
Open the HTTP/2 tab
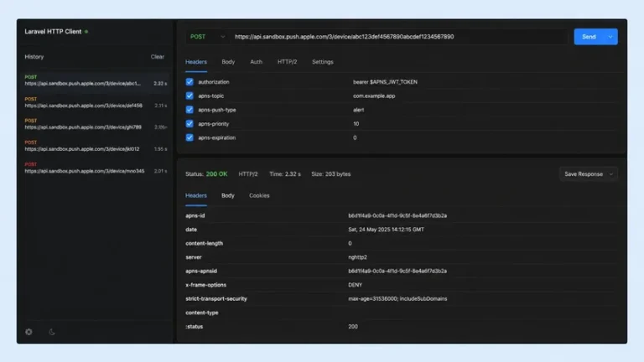(287, 62)
